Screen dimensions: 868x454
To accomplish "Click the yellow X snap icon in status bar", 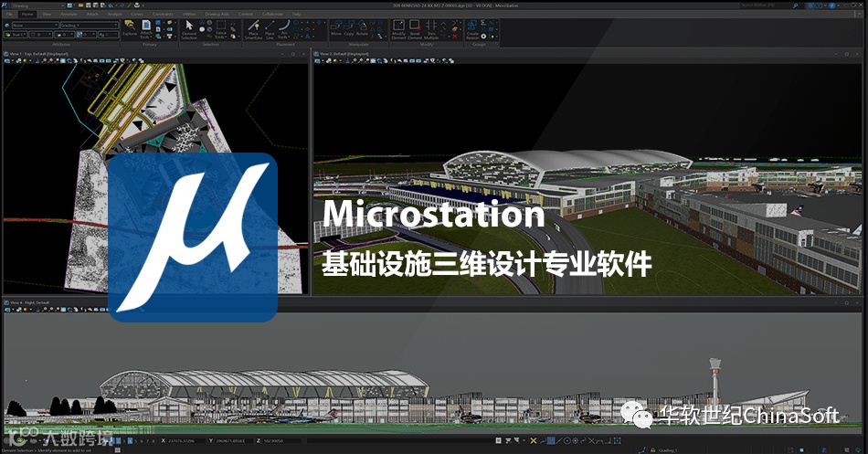I will click(533, 440).
